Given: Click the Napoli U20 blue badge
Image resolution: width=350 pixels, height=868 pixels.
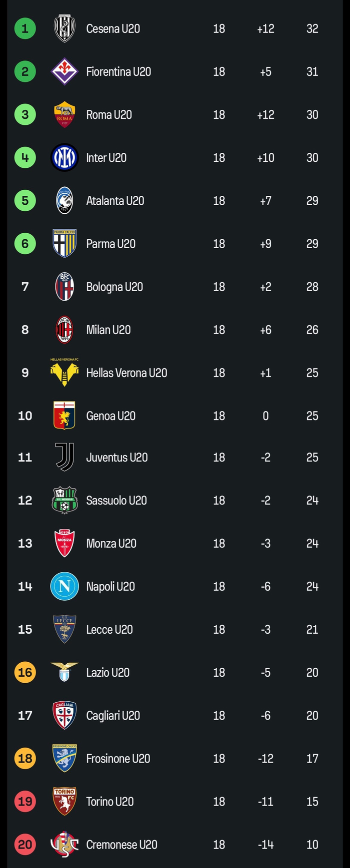Looking at the screenshot, I should [64, 586].
